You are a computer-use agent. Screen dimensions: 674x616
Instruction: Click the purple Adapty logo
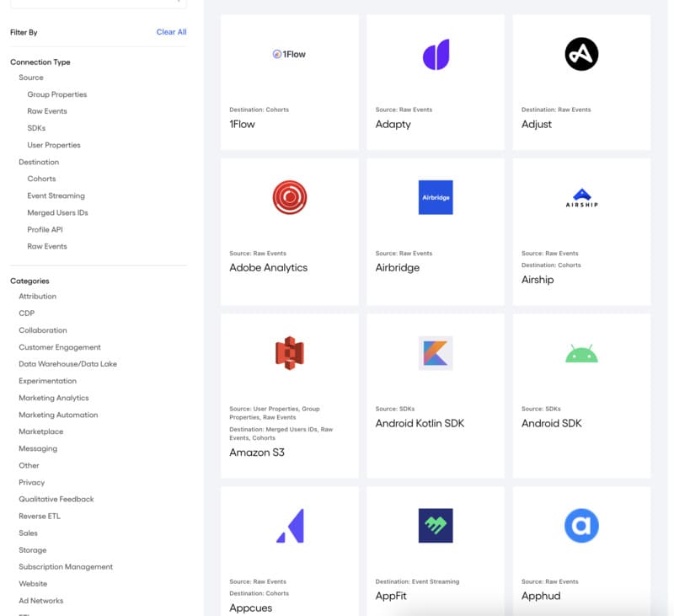pyautogui.click(x=436, y=55)
